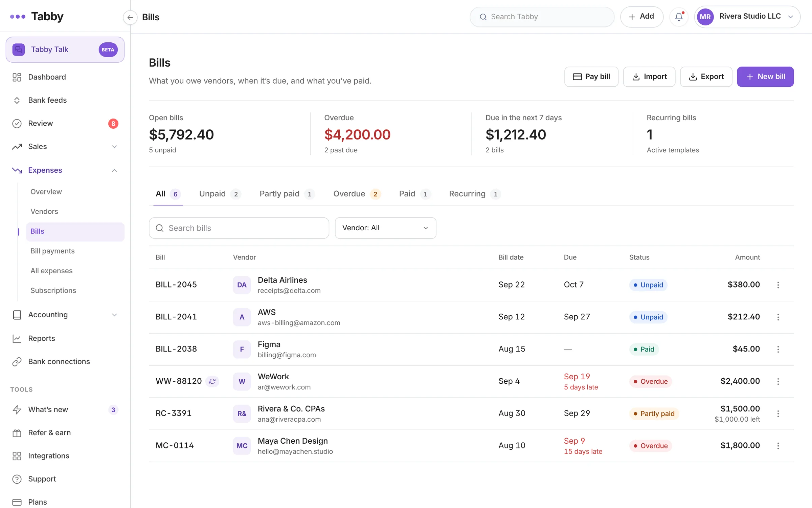Screen dimensions: 812x508
Task: Open row actions menu for BILL-2045
Action: pos(778,285)
